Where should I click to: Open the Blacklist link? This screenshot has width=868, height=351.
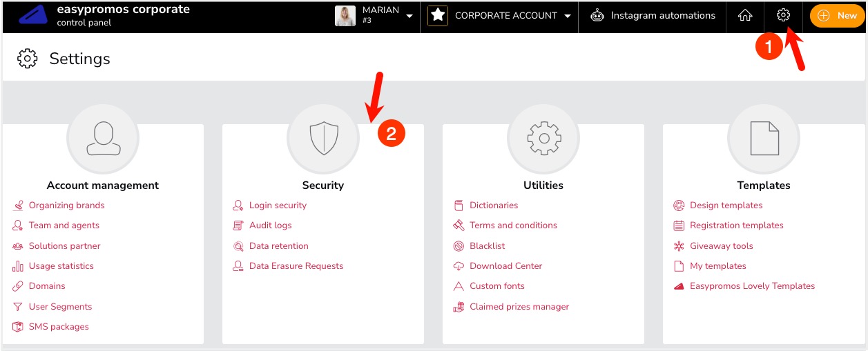point(488,246)
